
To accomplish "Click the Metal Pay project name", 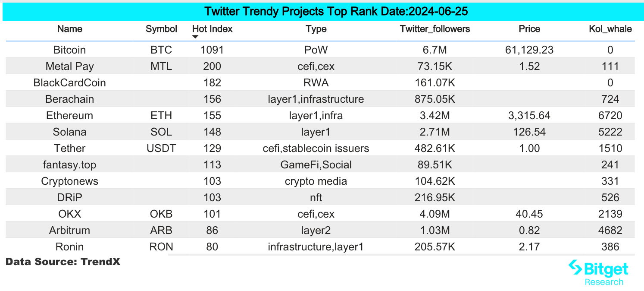I will coord(69,66).
